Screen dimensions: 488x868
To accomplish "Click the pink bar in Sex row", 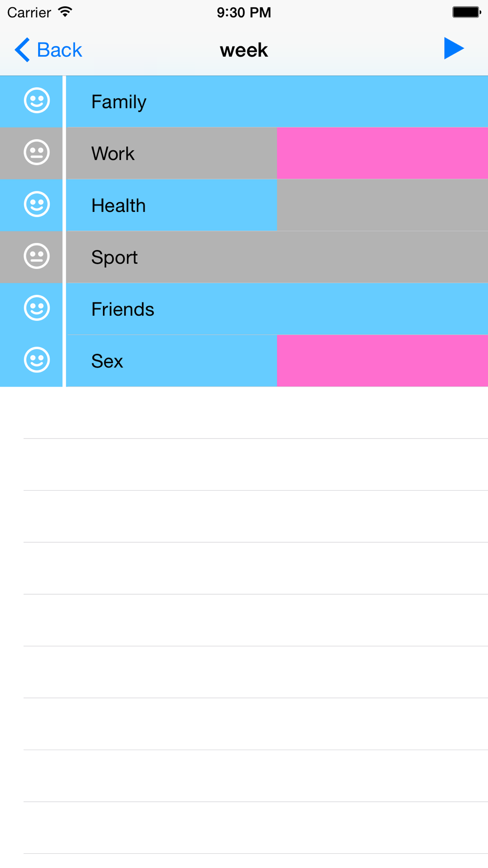I will [382, 361].
